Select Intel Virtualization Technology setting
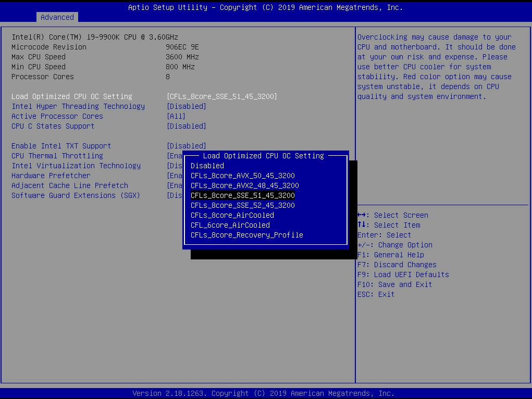Screen dimensions: 532x399 tap(76, 166)
